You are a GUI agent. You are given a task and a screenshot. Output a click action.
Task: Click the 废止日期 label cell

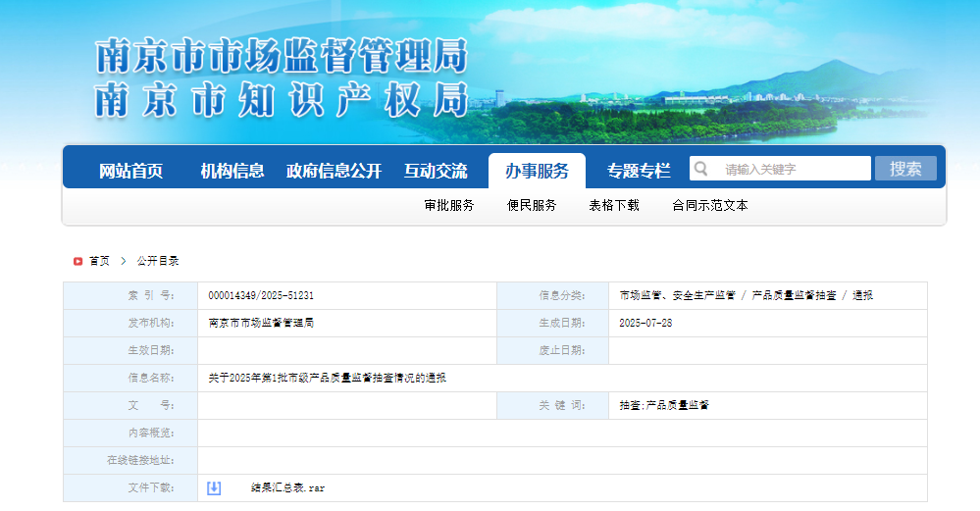click(553, 350)
